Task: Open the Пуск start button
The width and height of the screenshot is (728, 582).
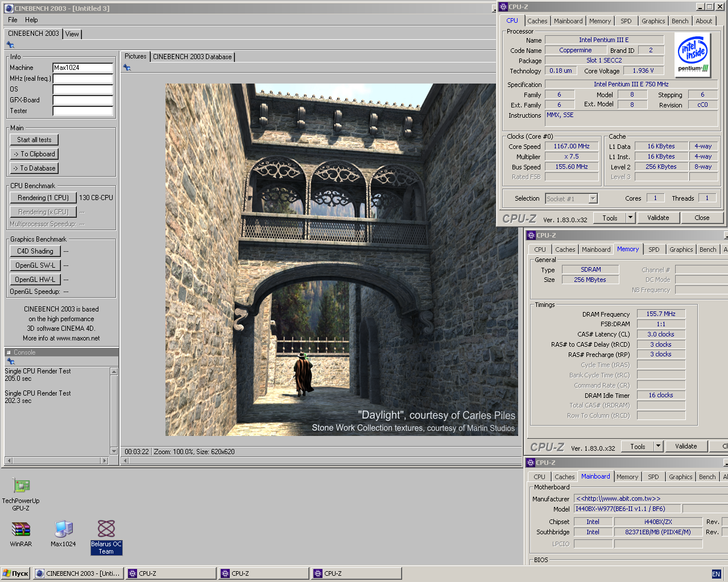Action: [x=15, y=573]
